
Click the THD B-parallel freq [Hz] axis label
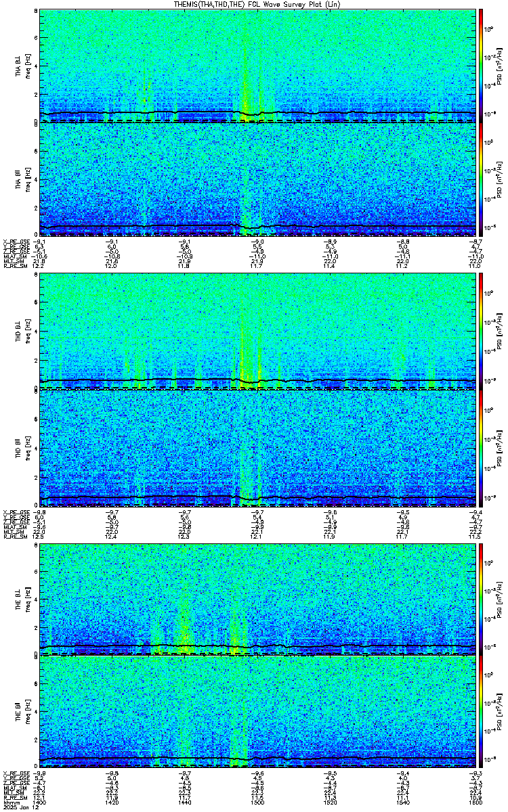click(28, 447)
